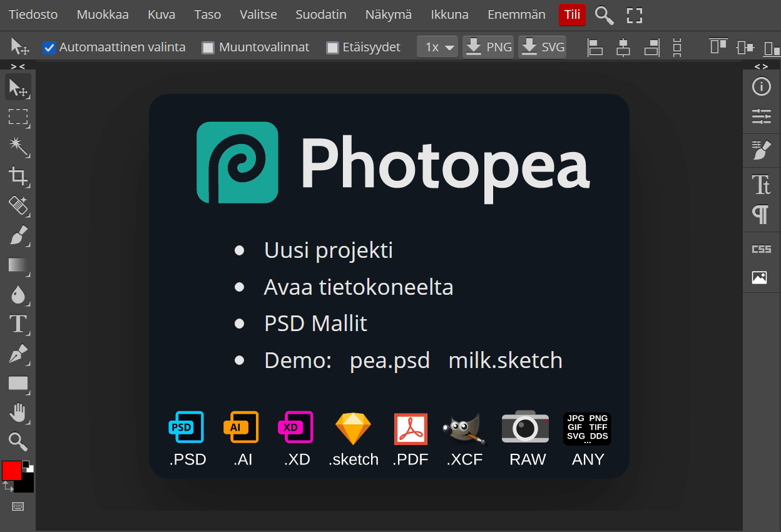Screen dimensions: 781x532
Task: Export as PNG using the PNG button
Action: (x=488, y=47)
